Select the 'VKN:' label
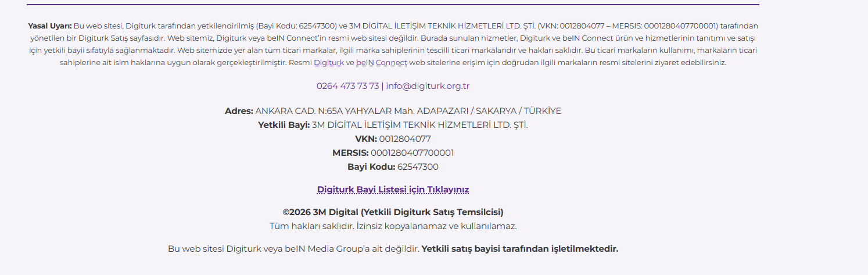Screen dimensions: 868x275 366,139
